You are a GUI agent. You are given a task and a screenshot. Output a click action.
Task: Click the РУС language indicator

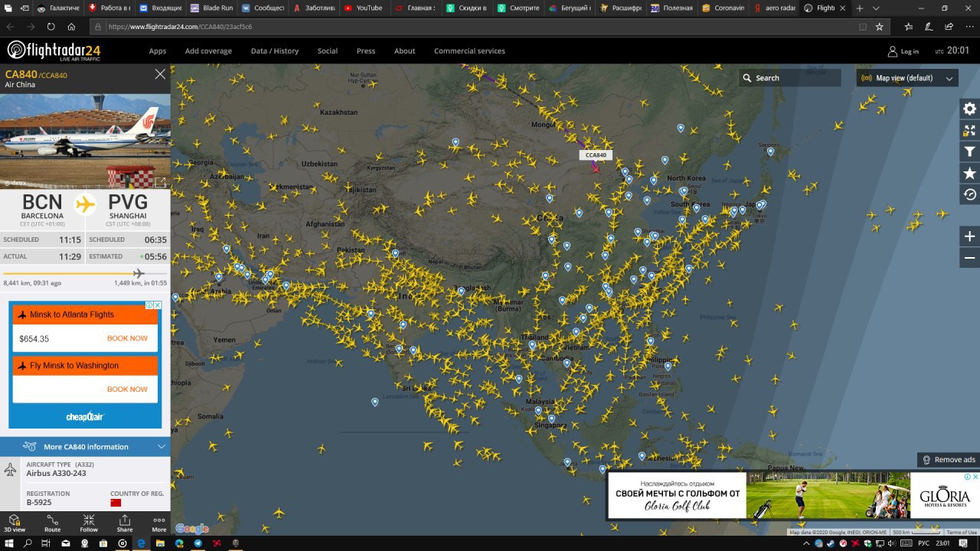point(923,543)
